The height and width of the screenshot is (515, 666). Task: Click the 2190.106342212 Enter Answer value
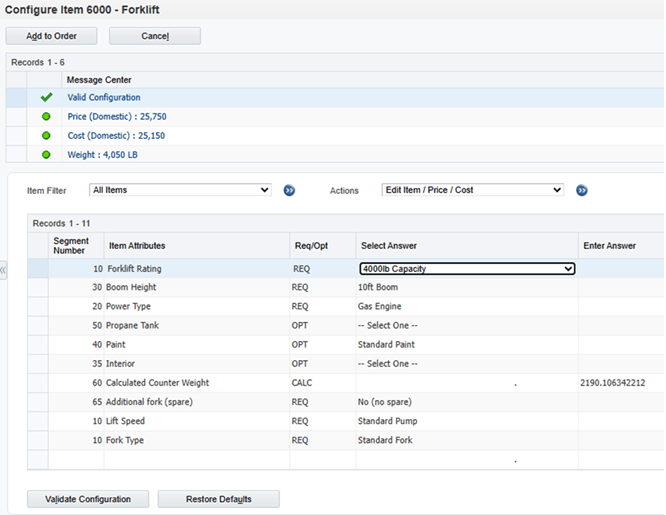612,383
